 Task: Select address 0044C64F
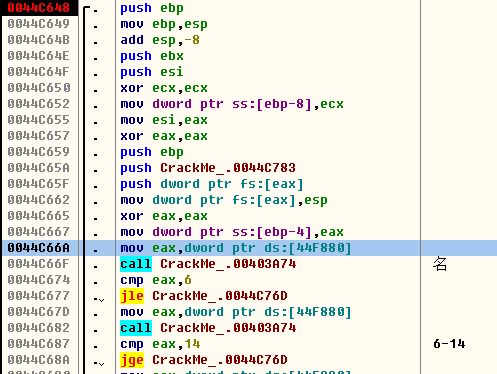(x=39, y=72)
